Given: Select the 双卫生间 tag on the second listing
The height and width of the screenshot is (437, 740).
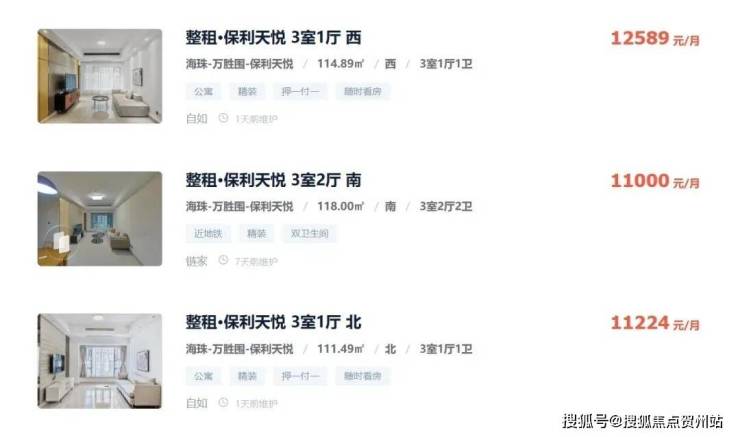Looking at the screenshot, I should point(309,234).
